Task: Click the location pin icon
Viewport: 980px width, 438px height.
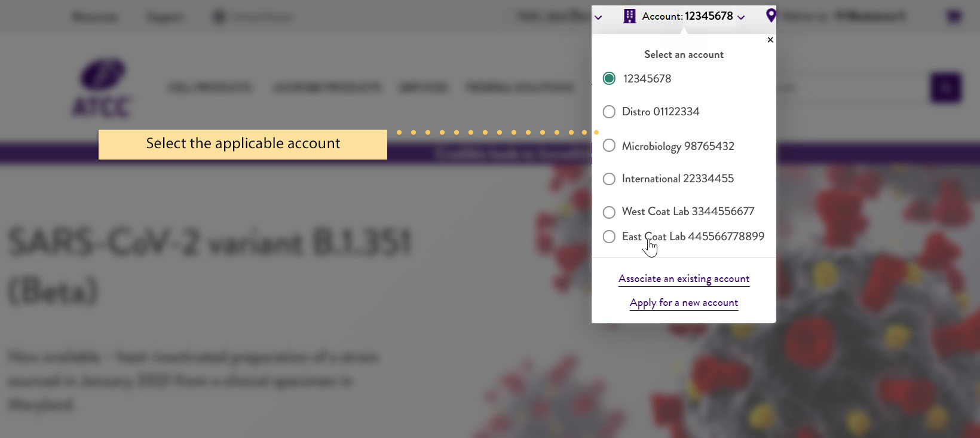Action: click(x=771, y=16)
